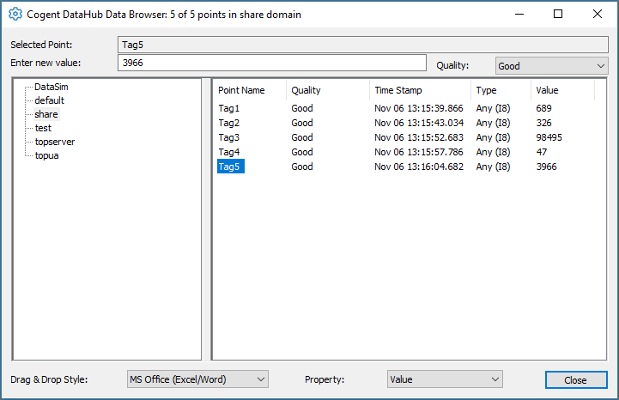Click timestamp Nov 06 13:15:57.786

(x=418, y=152)
